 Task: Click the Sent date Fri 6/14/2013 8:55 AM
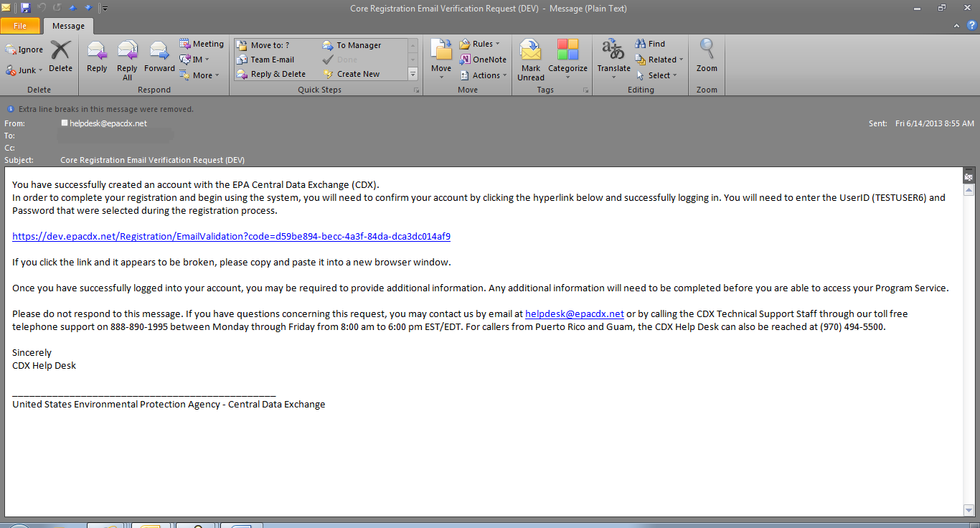935,123
